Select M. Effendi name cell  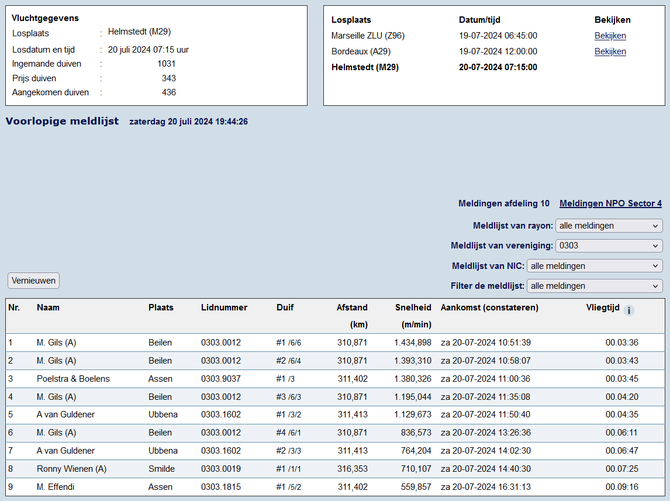coord(55,487)
